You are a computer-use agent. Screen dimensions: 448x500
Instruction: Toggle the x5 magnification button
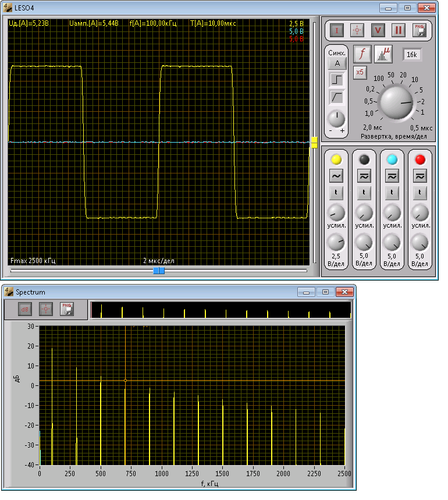[x=360, y=72]
